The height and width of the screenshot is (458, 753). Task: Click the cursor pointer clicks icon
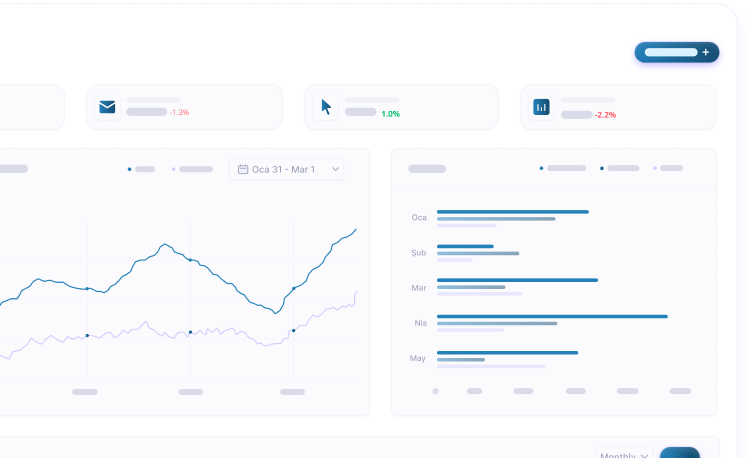coord(325,107)
